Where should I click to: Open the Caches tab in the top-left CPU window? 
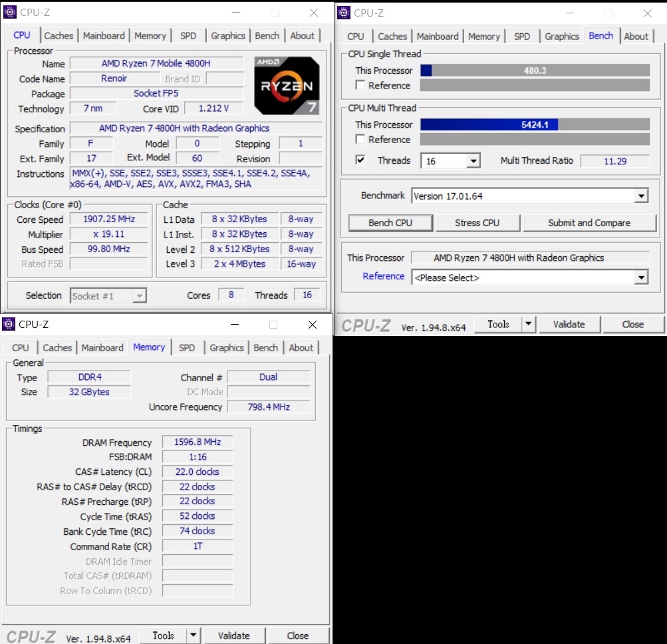tap(59, 36)
